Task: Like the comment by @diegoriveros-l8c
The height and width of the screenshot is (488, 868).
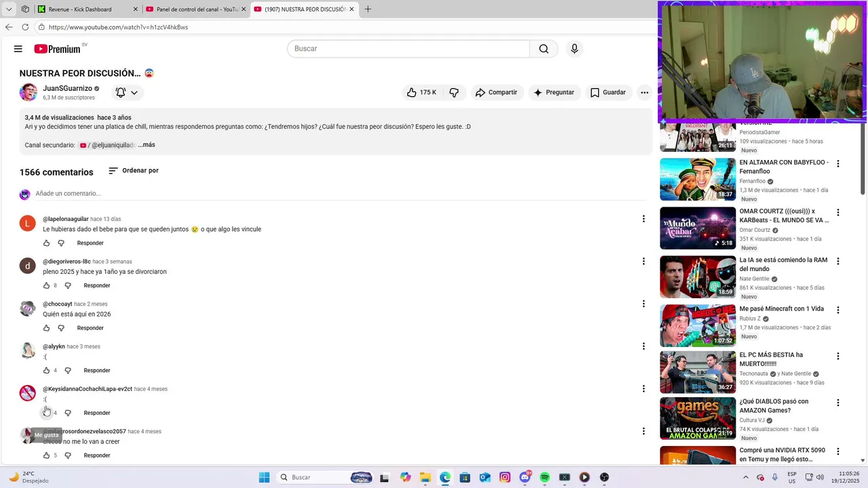Action: click(x=46, y=285)
